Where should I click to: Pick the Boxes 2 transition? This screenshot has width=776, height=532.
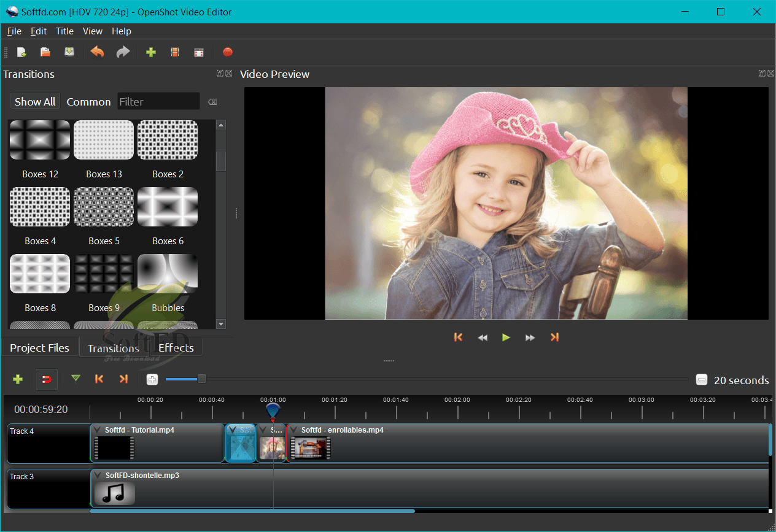[168, 150]
